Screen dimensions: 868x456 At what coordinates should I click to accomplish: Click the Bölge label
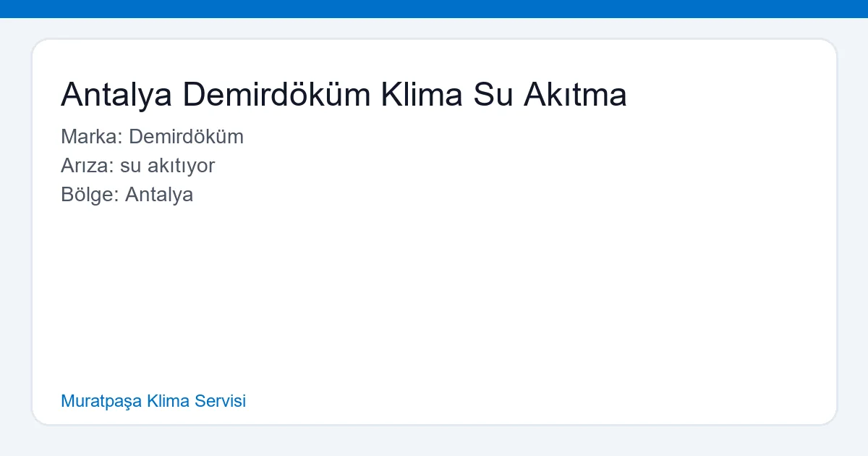coord(85,194)
